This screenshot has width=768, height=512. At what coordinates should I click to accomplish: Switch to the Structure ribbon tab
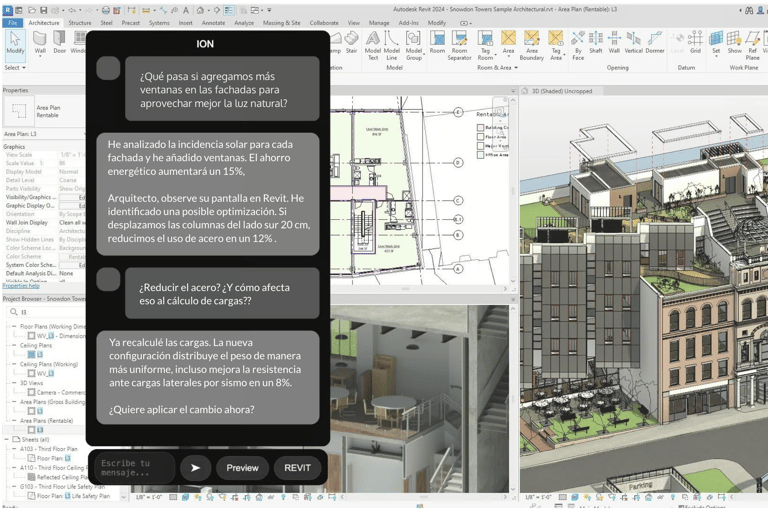pyautogui.click(x=80, y=23)
